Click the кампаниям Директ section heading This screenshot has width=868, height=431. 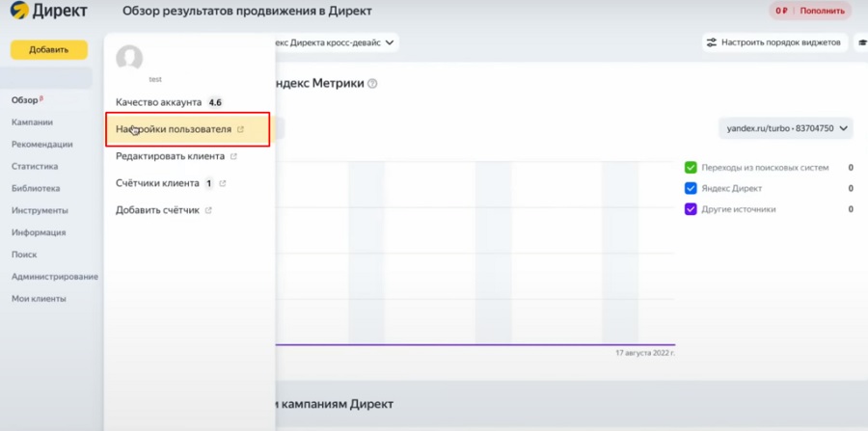(x=335, y=404)
